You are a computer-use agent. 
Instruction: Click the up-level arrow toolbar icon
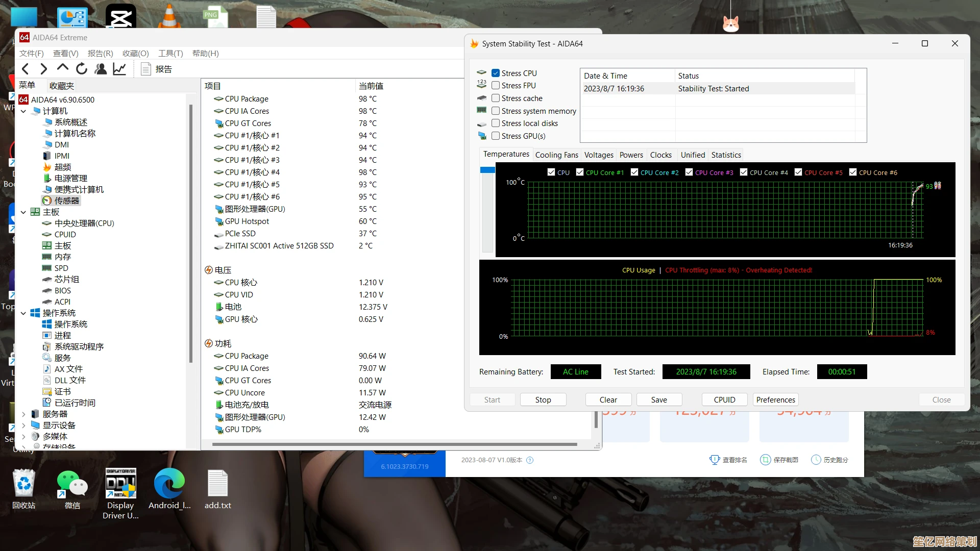click(x=62, y=68)
